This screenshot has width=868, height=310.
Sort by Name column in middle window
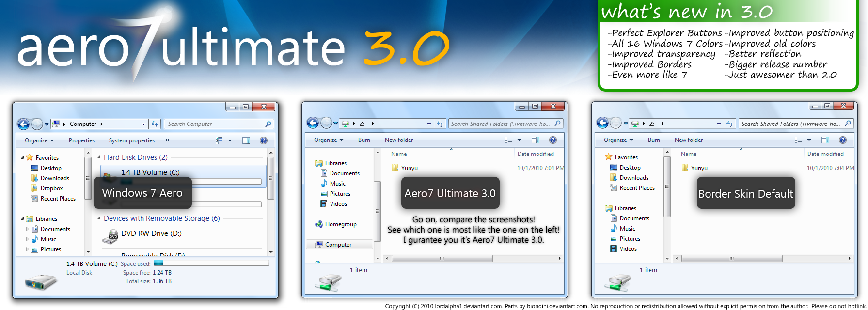tap(399, 154)
